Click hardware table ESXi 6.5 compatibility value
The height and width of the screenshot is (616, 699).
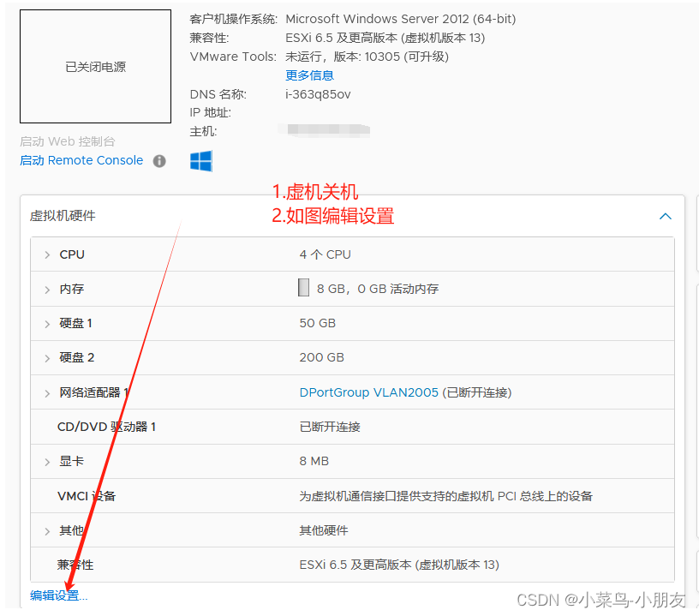point(399,565)
